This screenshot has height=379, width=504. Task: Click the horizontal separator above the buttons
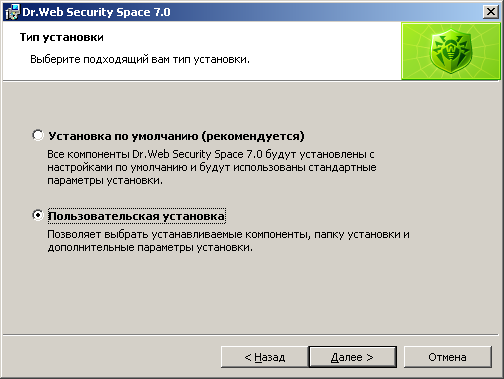click(252, 334)
